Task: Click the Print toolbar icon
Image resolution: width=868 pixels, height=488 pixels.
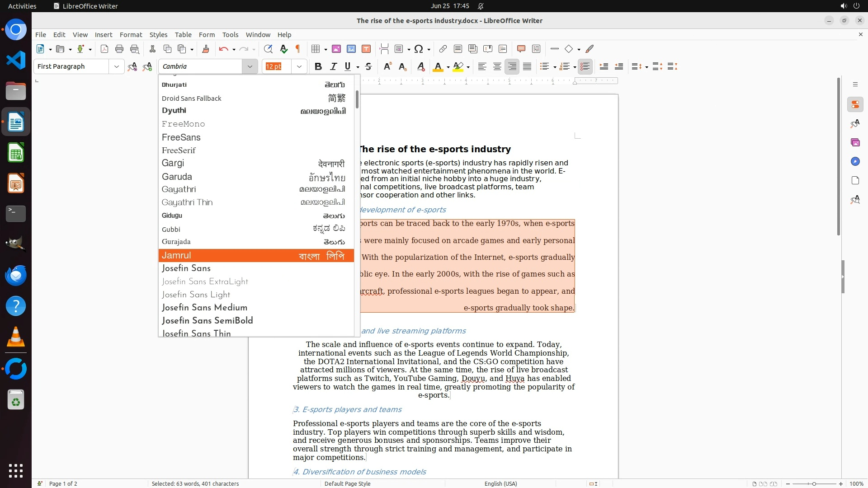Action: click(119, 49)
